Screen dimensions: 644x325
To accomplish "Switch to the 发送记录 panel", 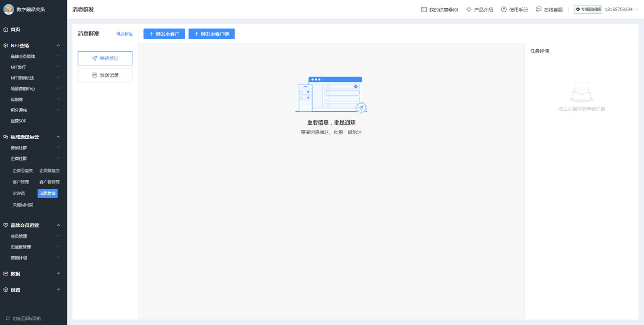I will [110, 75].
